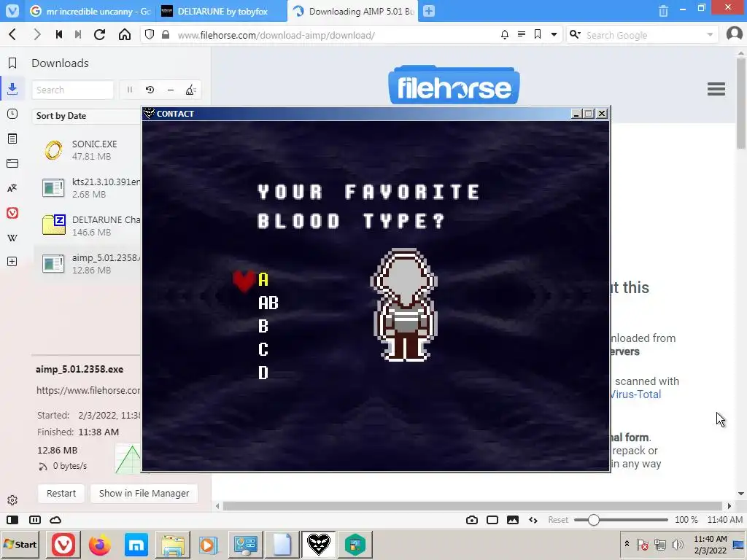747x560 pixels.
Task: Click the rewind history button
Action: point(59,35)
